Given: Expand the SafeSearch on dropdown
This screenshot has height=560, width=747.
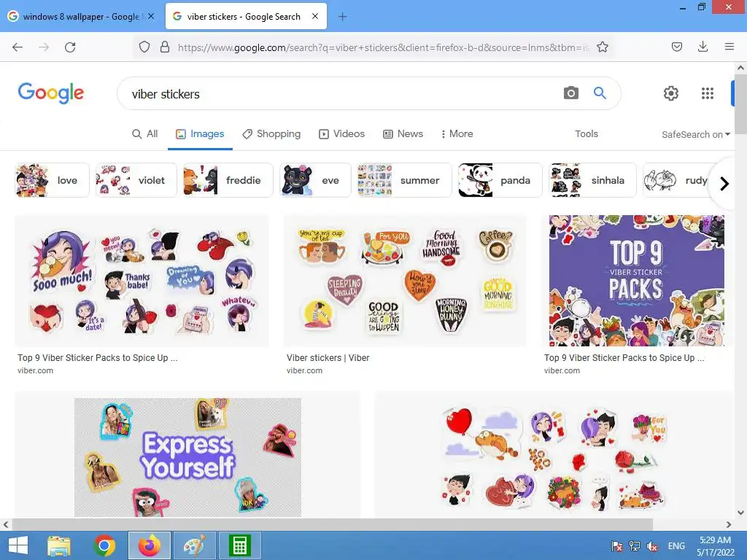Looking at the screenshot, I should tap(695, 134).
